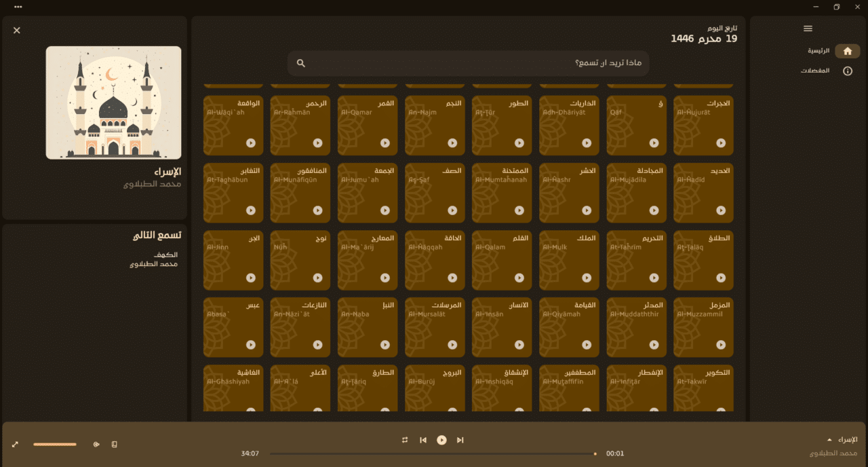
Task: Click the mosque album artwork
Action: pyautogui.click(x=113, y=102)
